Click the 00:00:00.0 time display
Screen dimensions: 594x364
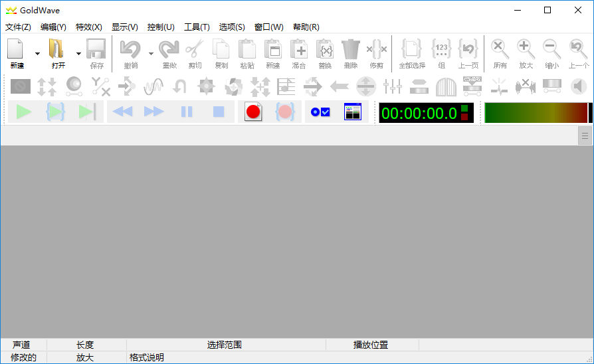coord(419,113)
